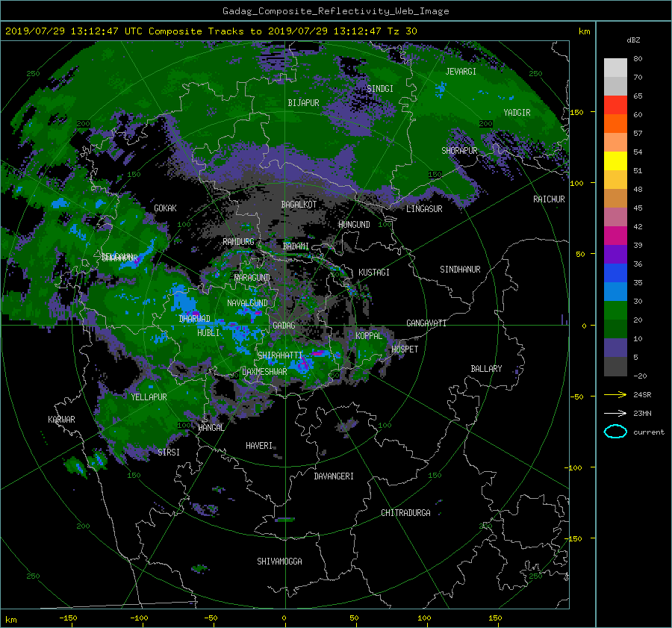Click the HUBLI city label

208,333
